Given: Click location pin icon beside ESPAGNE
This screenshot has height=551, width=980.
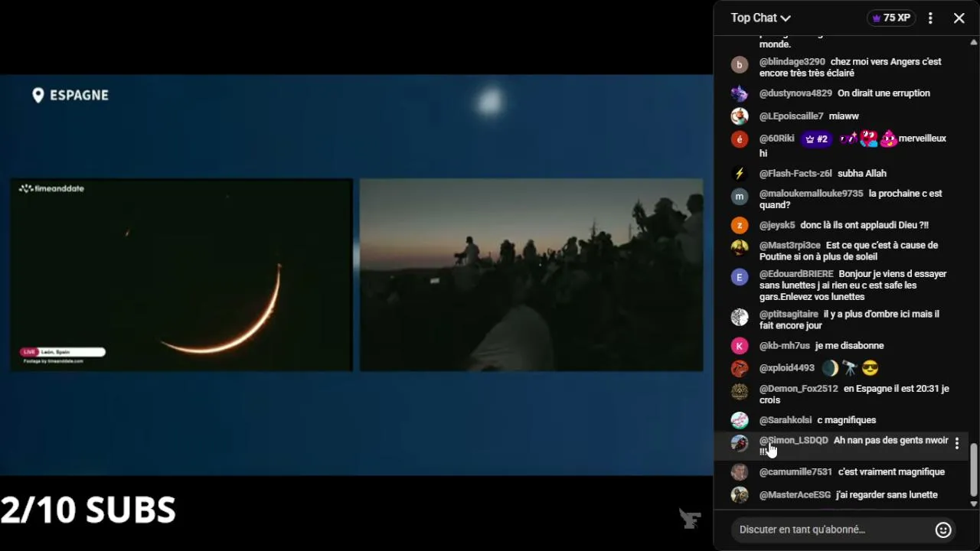Looking at the screenshot, I should 38,95.
